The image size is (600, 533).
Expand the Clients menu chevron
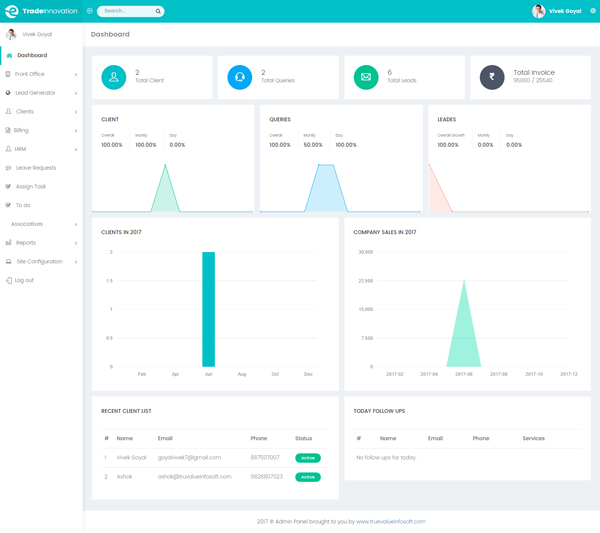coord(76,112)
